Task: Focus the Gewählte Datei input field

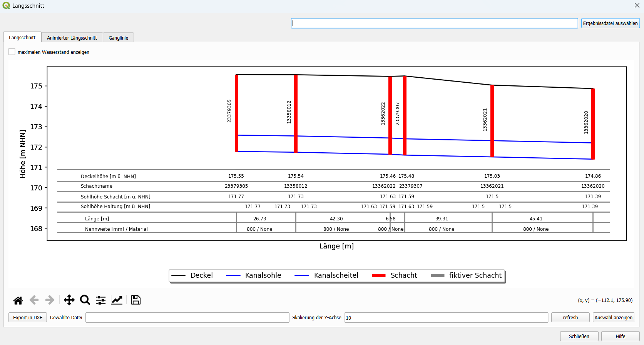Action: (187, 318)
